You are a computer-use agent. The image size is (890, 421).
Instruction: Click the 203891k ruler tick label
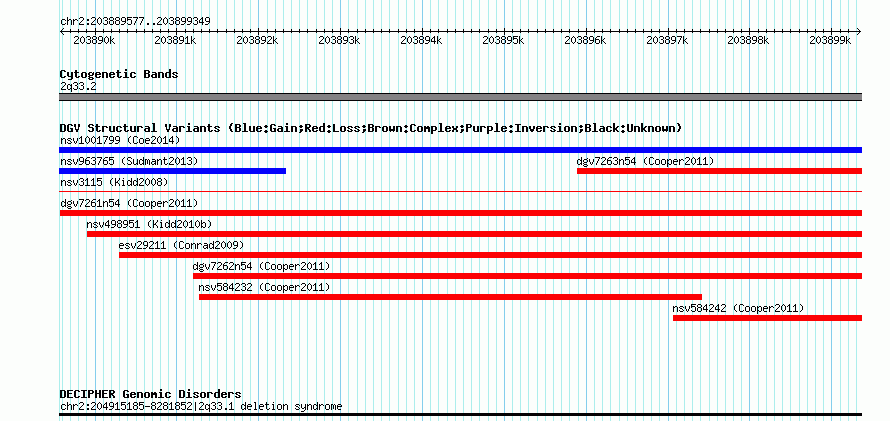point(175,41)
